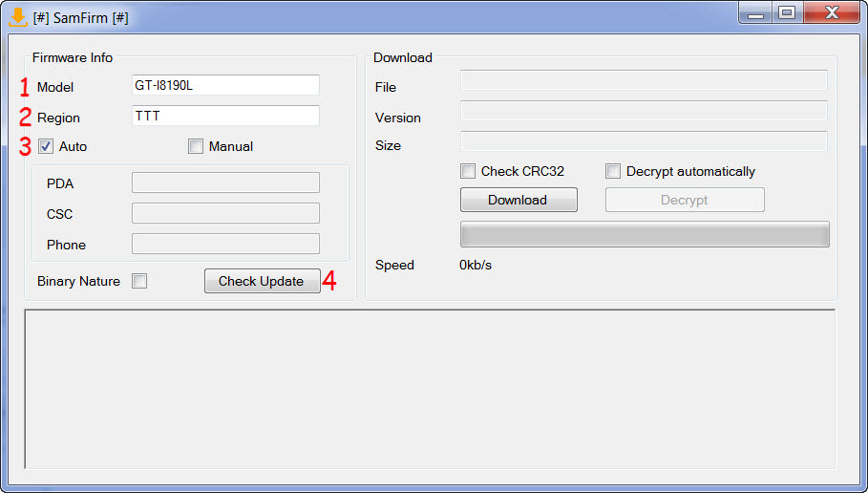Click the Version field in Download
This screenshot has height=493, width=868.
pos(644,111)
